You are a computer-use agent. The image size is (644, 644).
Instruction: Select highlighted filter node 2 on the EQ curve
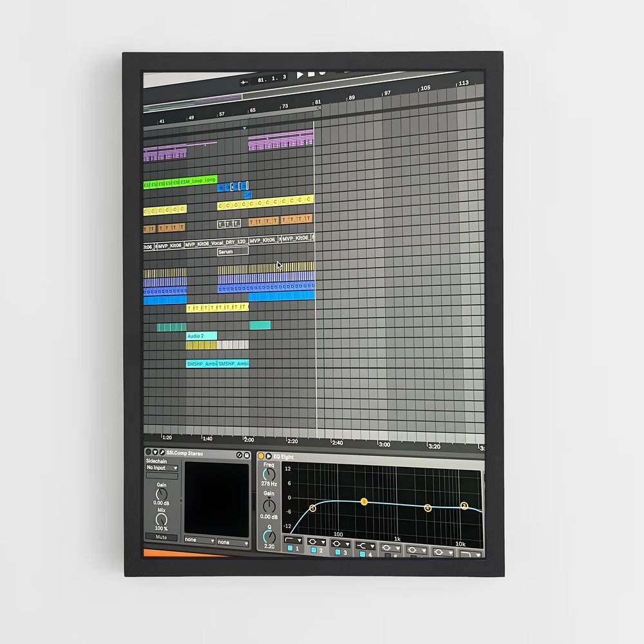364,502
